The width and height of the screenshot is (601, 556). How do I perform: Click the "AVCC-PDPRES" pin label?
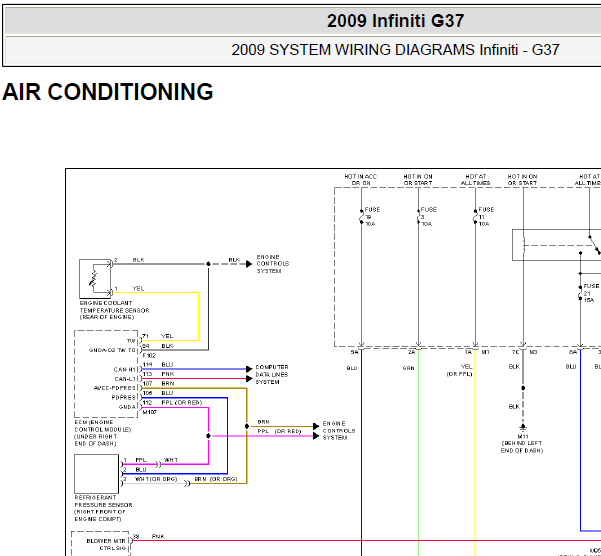[115, 388]
